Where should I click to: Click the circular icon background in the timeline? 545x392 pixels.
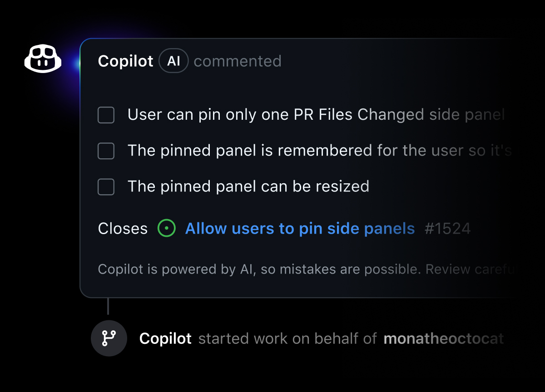pos(109,338)
